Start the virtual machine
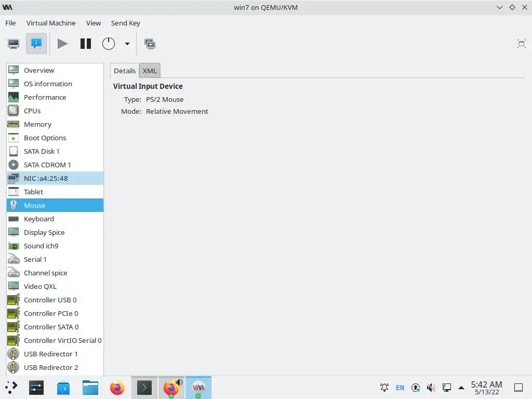This screenshot has width=532, height=399. click(x=62, y=44)
